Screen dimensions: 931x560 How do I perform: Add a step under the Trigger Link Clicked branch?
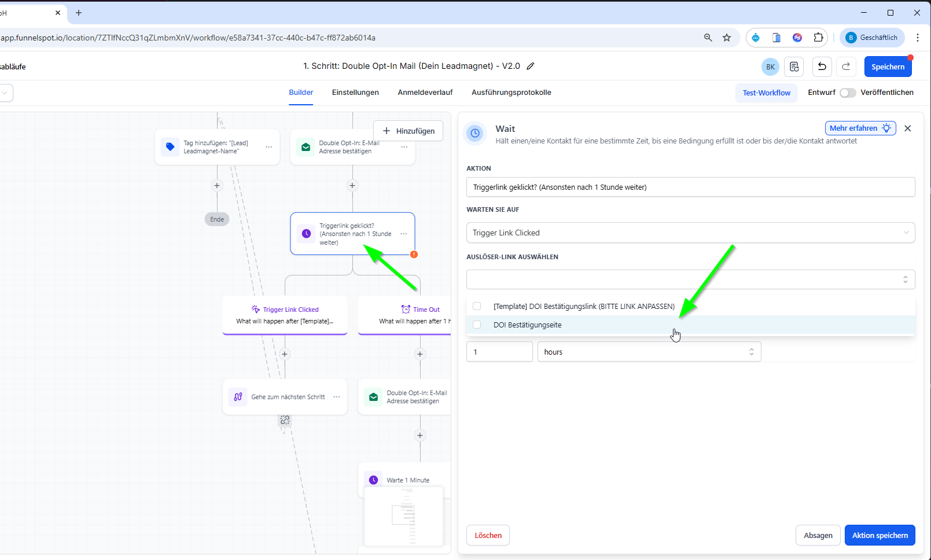pyautogui.click(x=285, y=354)
